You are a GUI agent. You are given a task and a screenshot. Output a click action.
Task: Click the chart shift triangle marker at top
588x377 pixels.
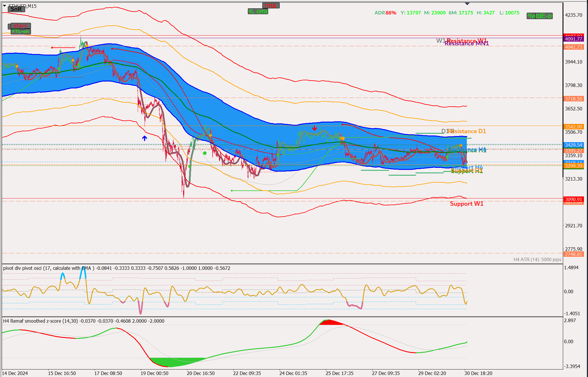click(x=467, y=4)
